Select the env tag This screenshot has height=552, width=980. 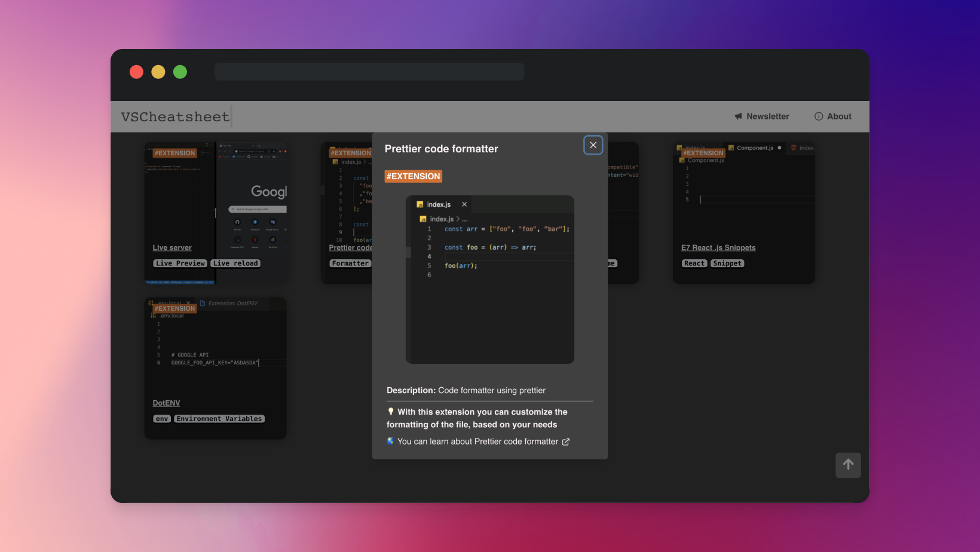tap(162, 419)
